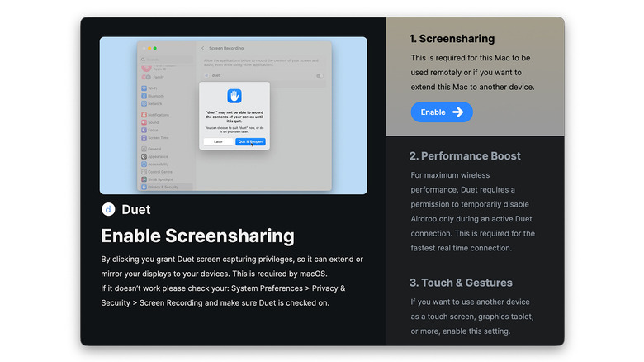Screen dimensions: 644x362
Task: Click the Wi-Fi icon in sidebar
Action: (x=144, y=88)
